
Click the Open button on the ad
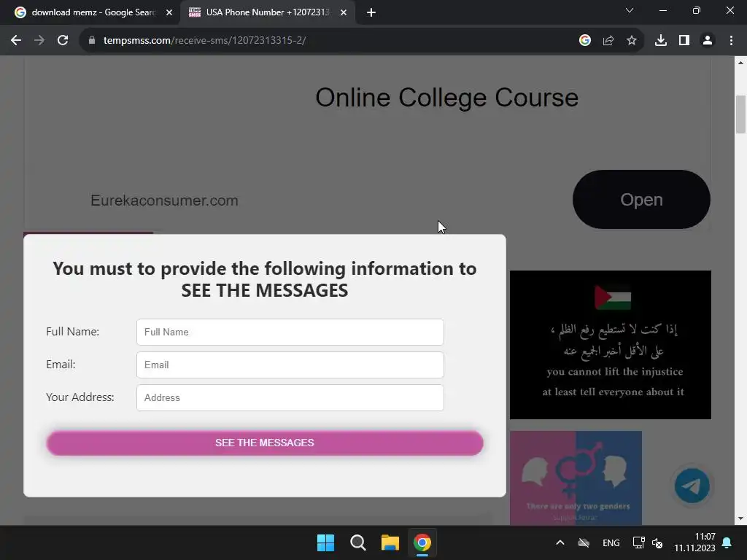click(x=641, y=200)
